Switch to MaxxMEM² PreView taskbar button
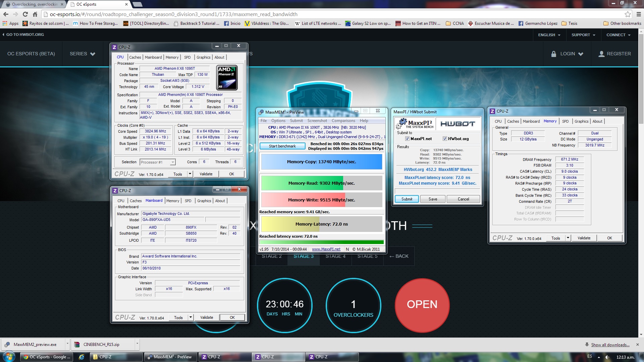This screenshot has width=644, height=362. coord(171,357)
